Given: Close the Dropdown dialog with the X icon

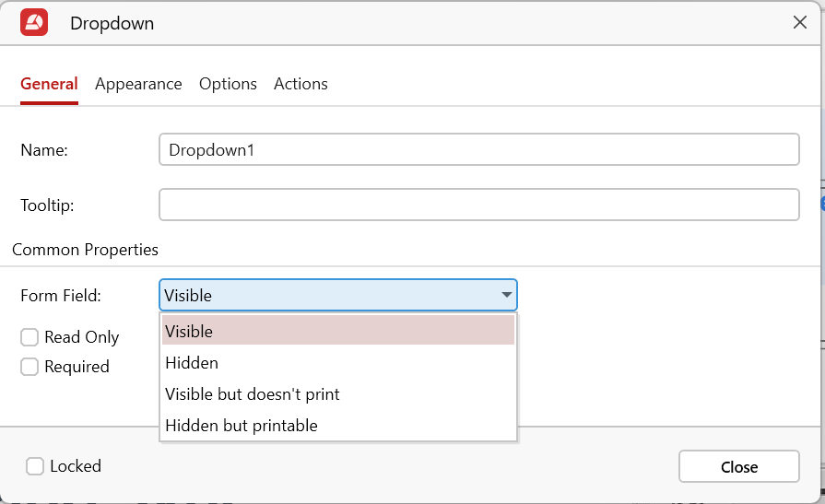Looking at the screenshot, I should click(x=799, y=23).
